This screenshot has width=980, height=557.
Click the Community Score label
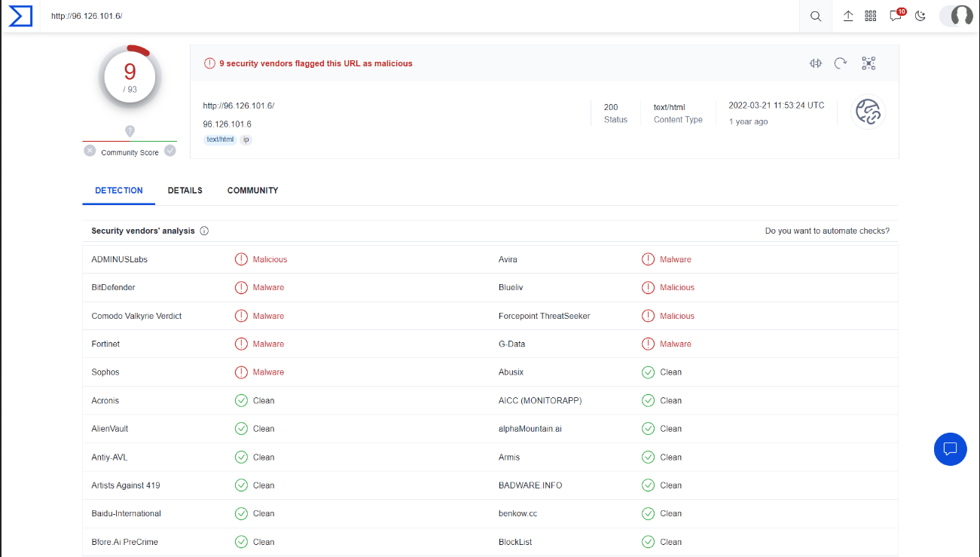tap(130, 152)
